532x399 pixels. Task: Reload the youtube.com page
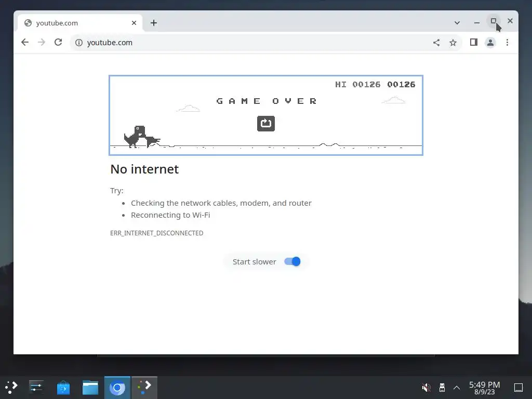point(58,43)
